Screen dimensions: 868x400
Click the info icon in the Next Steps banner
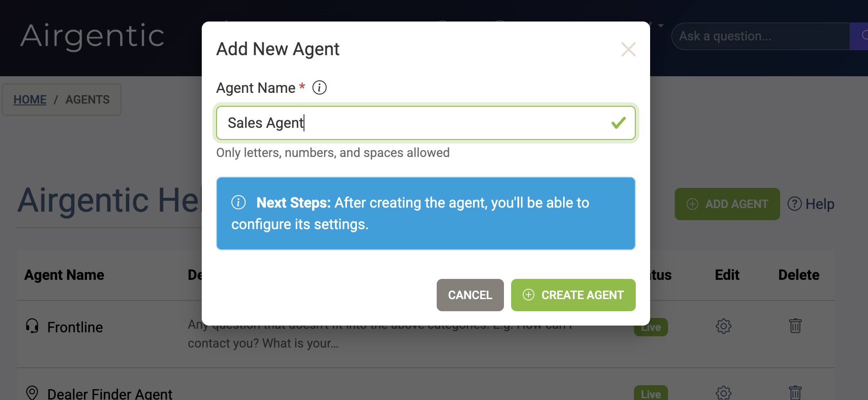pos(239,203)
